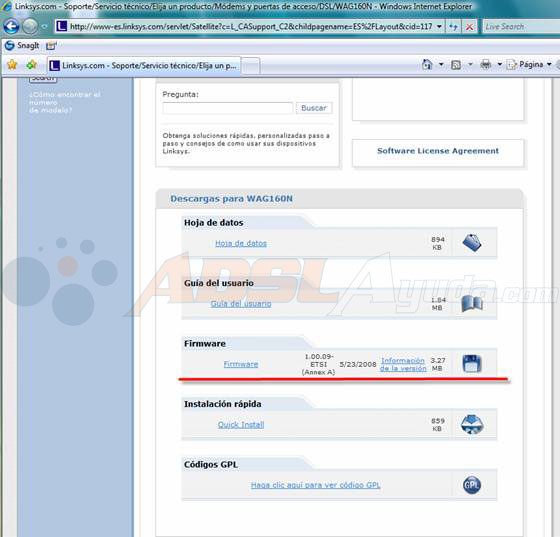
Task: Click the '1.00.09-ETSI (Annex A)' version text
Action: pyautogui.click(x=318, y=364)
